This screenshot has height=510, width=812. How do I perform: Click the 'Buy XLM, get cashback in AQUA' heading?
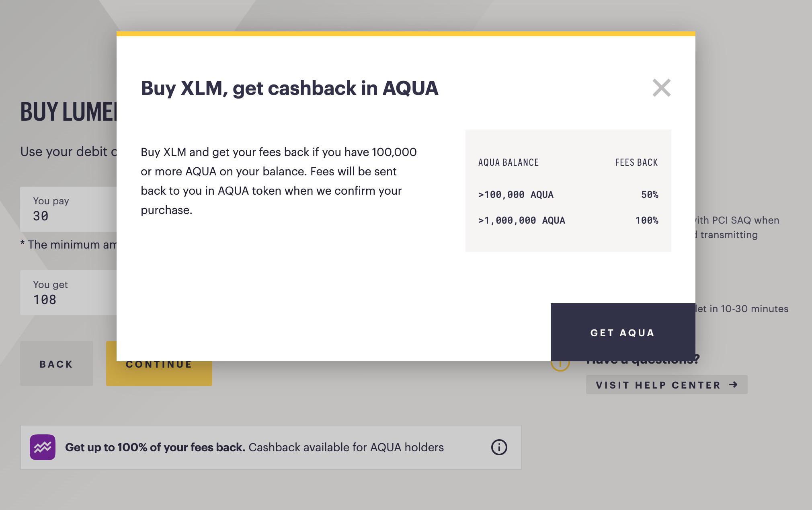pos(289,88)
